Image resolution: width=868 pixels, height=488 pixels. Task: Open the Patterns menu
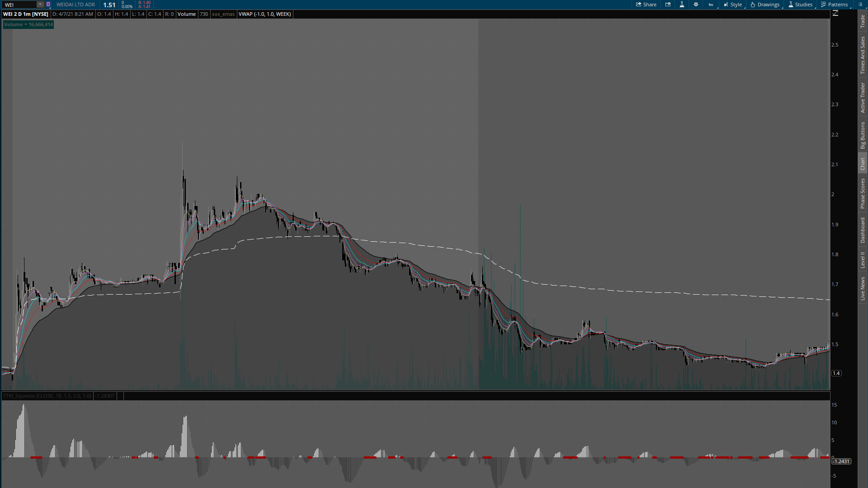click(835, 5)
